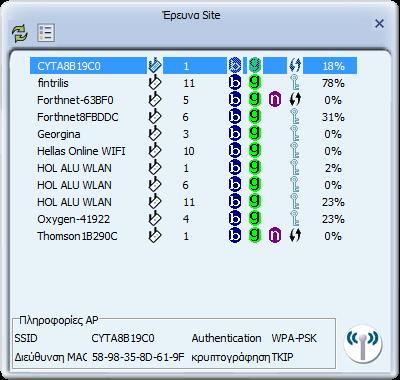Click the channel tag icon for Oxygen-41922

(x=155, y=219)
